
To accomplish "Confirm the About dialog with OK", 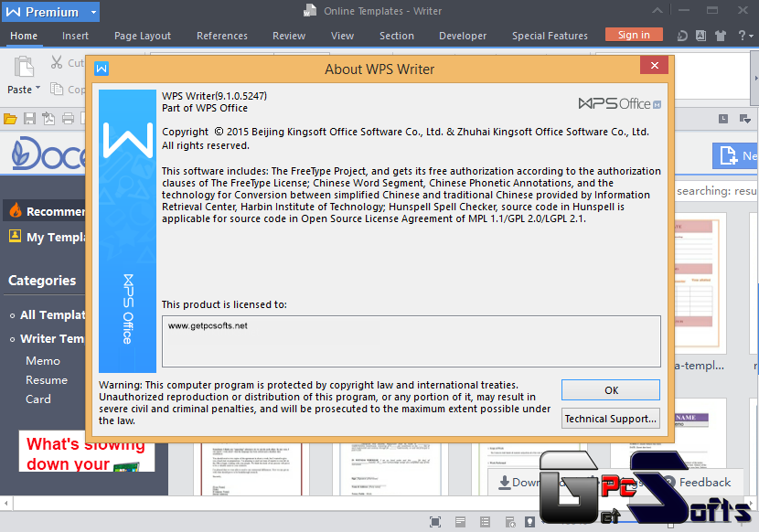I will 610,390.
